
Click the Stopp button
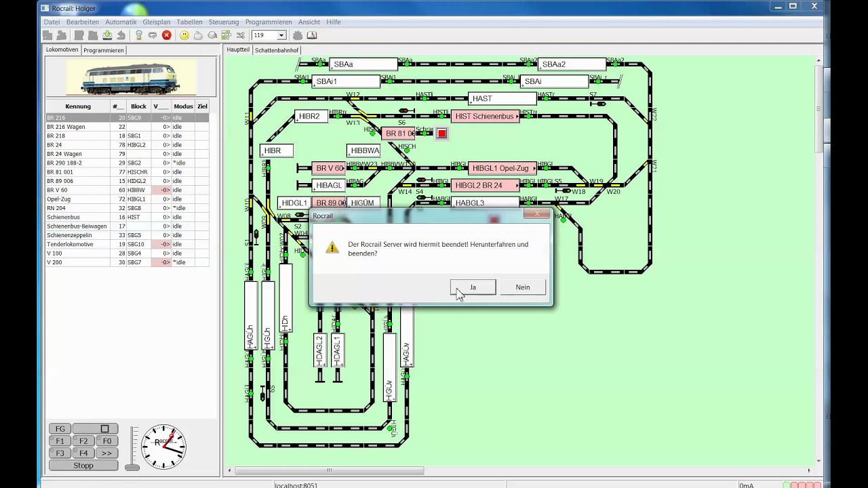[x=83, y=466]
